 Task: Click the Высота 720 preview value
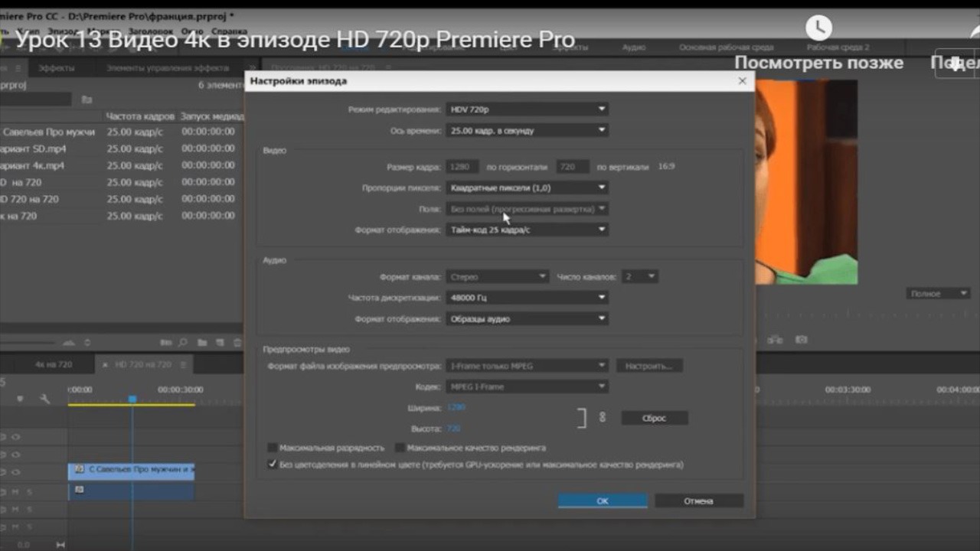[453, 429]
